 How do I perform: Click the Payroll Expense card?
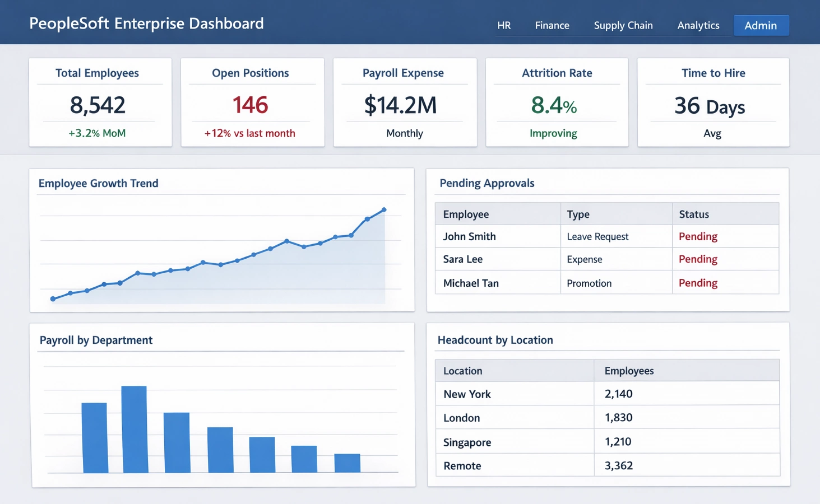pos(404,102)
